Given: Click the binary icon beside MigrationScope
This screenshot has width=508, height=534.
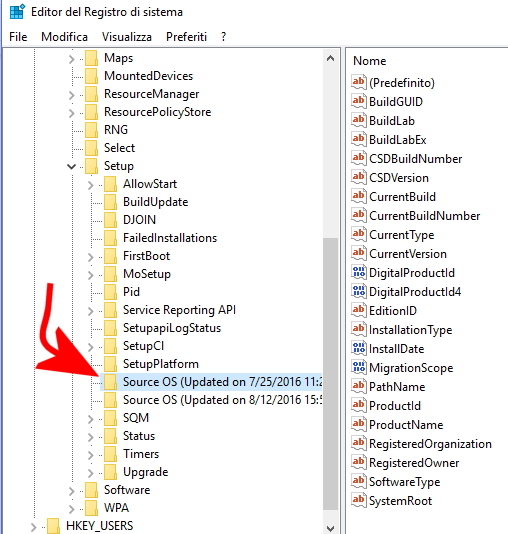Looking at the screenshot, I should click(x=359, y=367).
